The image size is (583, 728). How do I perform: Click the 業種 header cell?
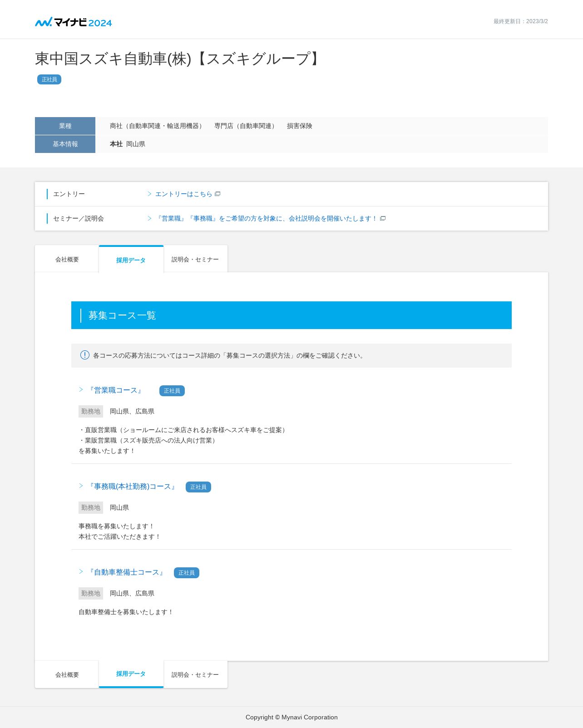65,126
